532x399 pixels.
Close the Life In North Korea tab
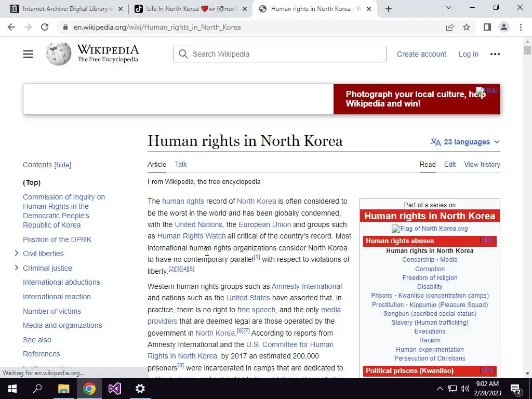click(x=245, y=9)
